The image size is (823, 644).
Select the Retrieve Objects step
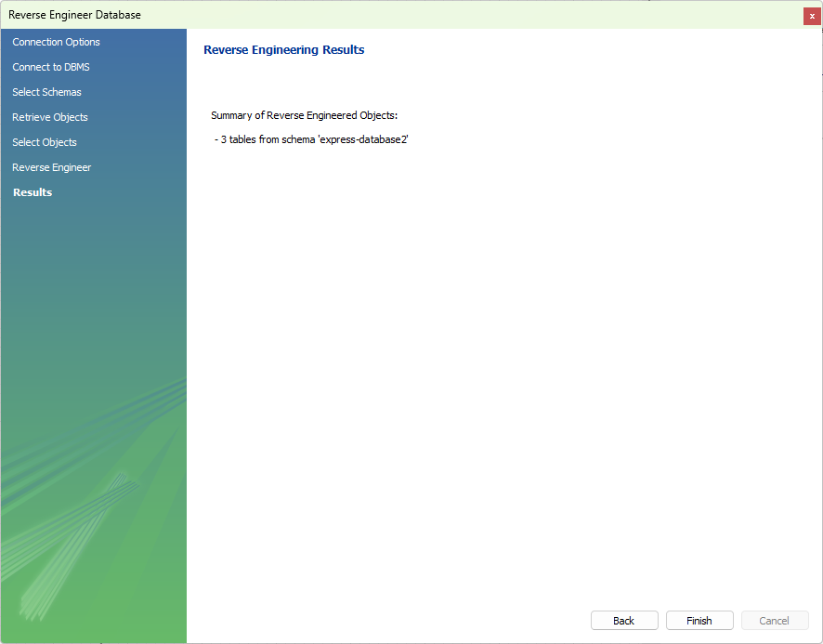(50, 117)
